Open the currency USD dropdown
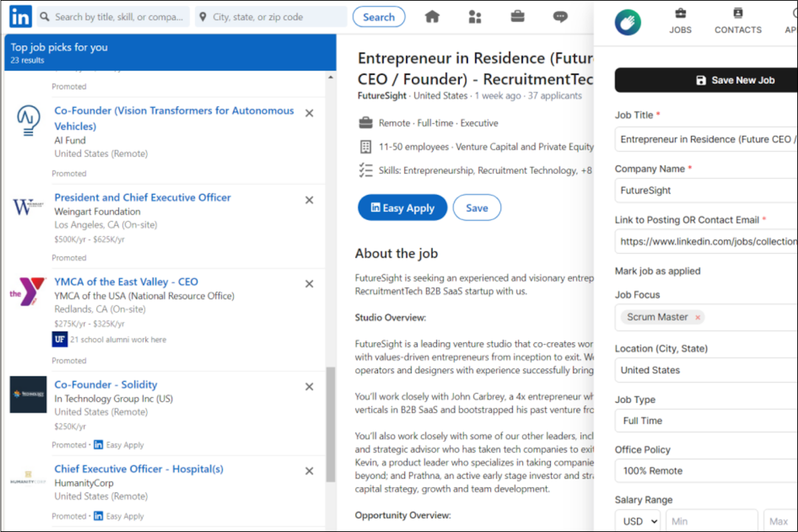The image size is (798, 532). [x=638, y=521]
